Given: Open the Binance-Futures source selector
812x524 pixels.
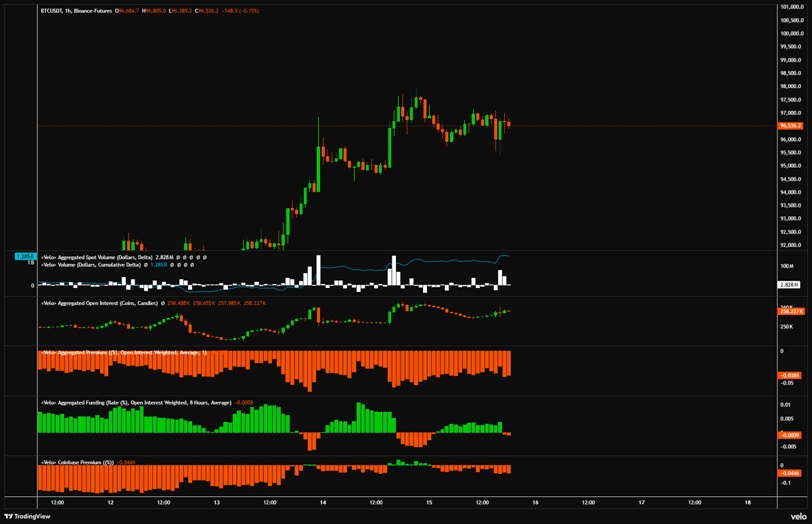Looking at the screenshot, I should coord(93,11).
